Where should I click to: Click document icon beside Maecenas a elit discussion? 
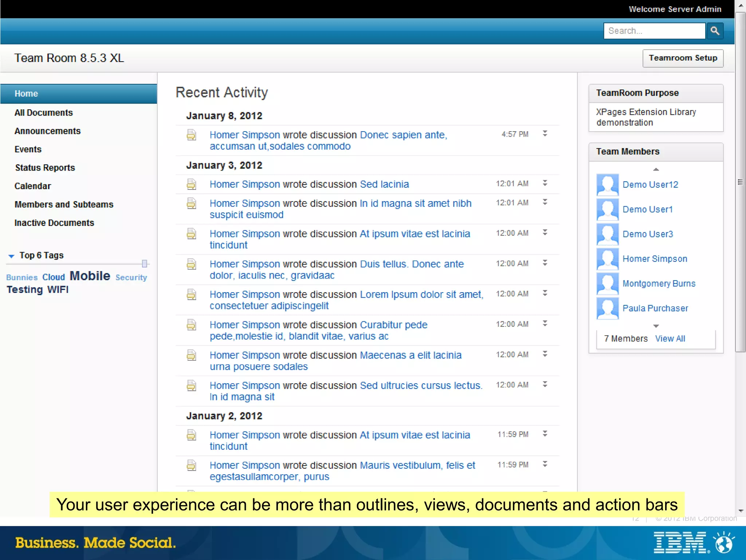click(x=191, y=355)
